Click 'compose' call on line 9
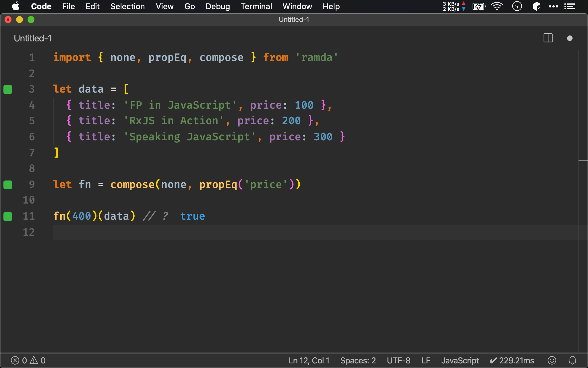Viewport: 588px width, 368px height. [132, 185]
